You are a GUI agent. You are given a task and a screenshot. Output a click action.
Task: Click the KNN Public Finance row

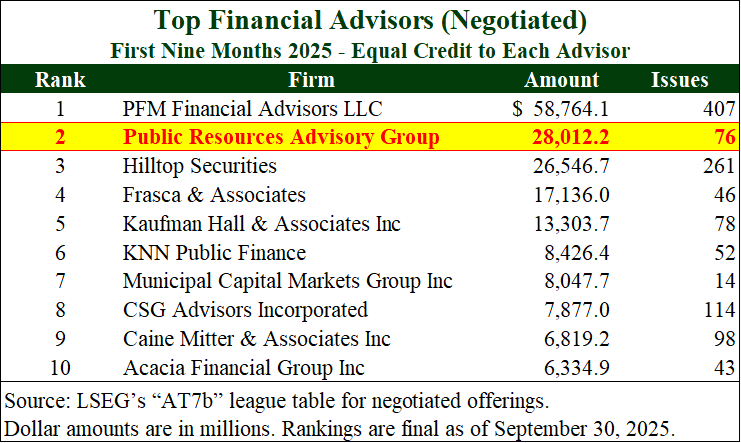point(213,253)
